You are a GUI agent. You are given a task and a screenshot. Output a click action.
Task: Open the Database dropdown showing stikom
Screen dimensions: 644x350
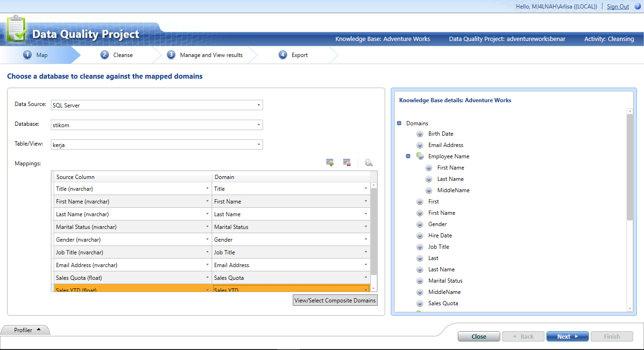click(x=258, y=124)
